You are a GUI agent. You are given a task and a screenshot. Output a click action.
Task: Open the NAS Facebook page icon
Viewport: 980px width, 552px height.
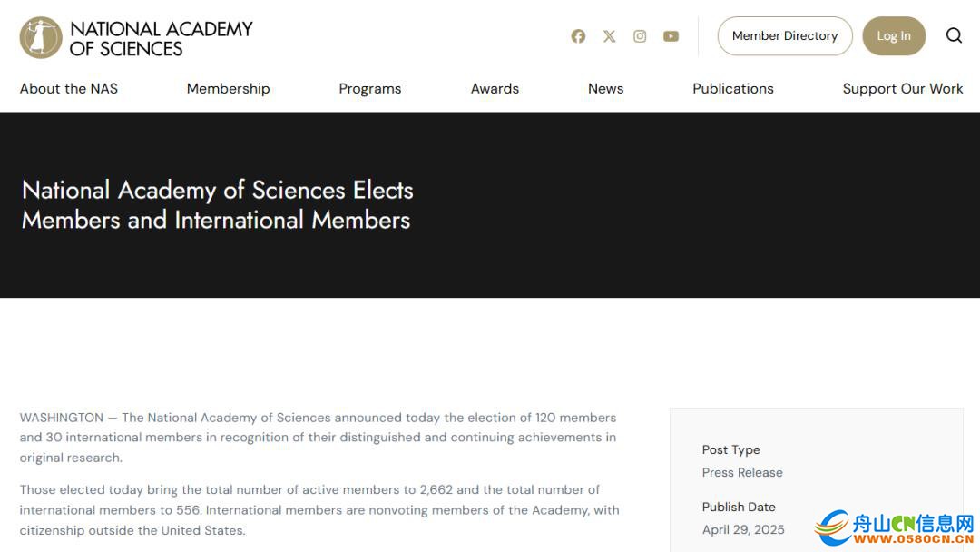578,36
